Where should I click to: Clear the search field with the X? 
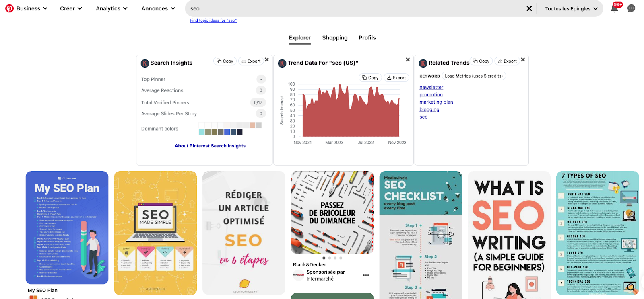529,8
